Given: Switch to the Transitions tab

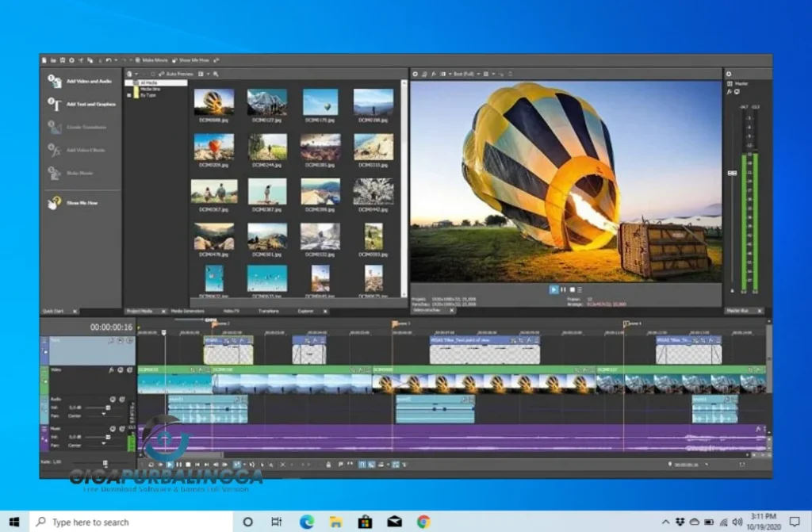Looking at the screenshot, I should (268, 311).
